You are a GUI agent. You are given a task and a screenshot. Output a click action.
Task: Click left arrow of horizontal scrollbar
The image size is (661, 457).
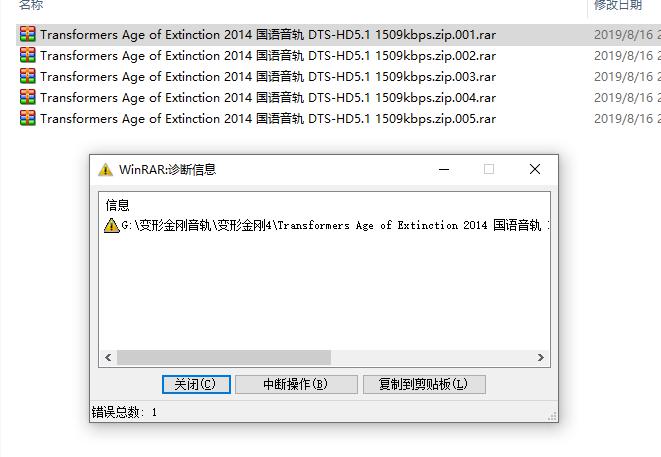pyautogui.click(x=108, y=358)
